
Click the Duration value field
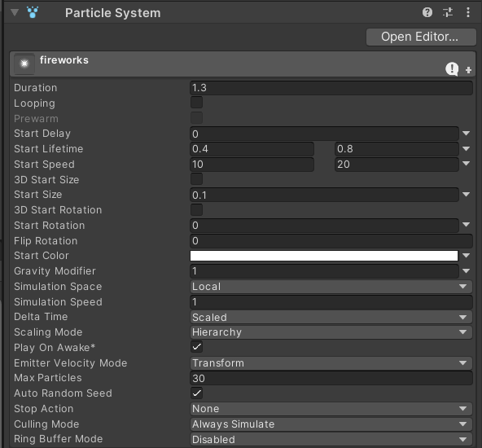[x=331, y=88]
